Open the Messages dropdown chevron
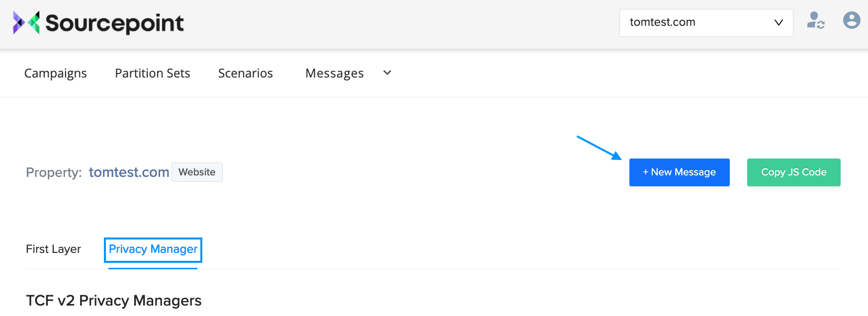 pos(387,73)
